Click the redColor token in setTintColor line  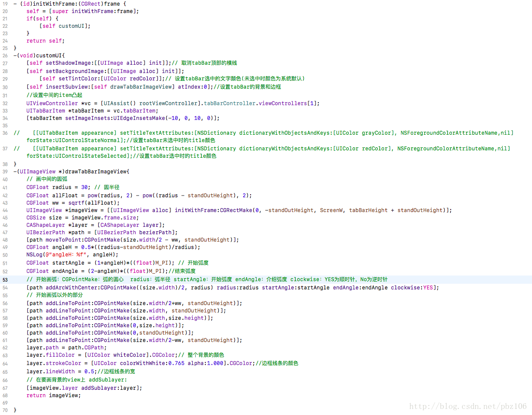(x=145, y=79)
